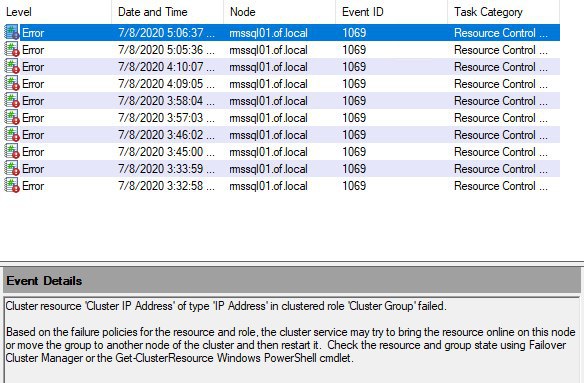The width and height of the screenshot is (584, 383).
Task: Select the date cell 7/8/2020 4:09:05
Action: 166,84
